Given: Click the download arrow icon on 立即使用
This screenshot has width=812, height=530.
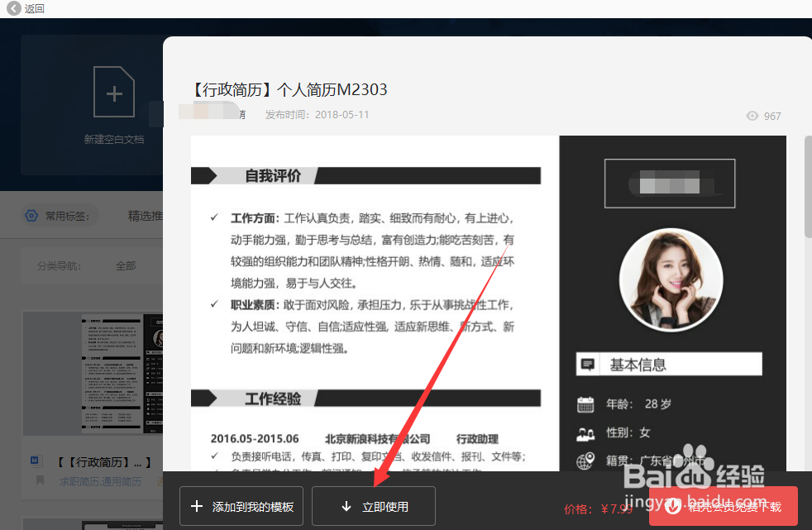Looking at the screenshot, I should click(346, 506).
